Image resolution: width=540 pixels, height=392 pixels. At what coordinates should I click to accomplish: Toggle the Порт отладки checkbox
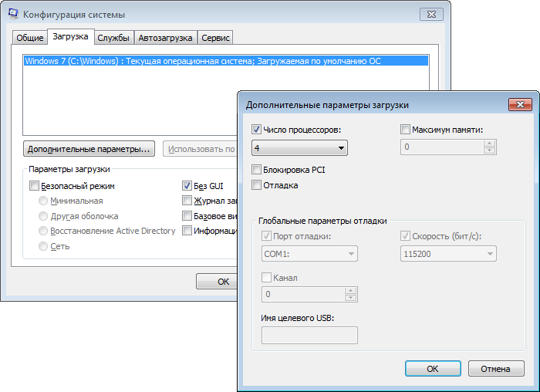(x=267, y=236)
